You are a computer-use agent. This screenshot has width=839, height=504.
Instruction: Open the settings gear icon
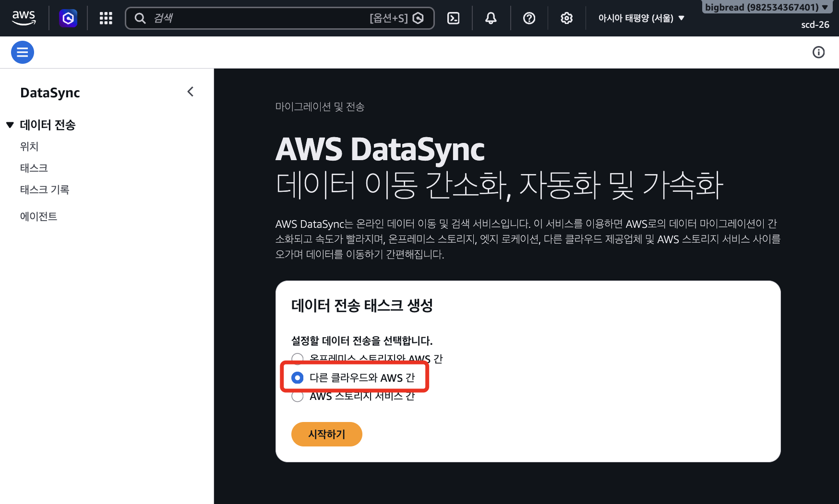pyautogui.click(x=567, y=18)
